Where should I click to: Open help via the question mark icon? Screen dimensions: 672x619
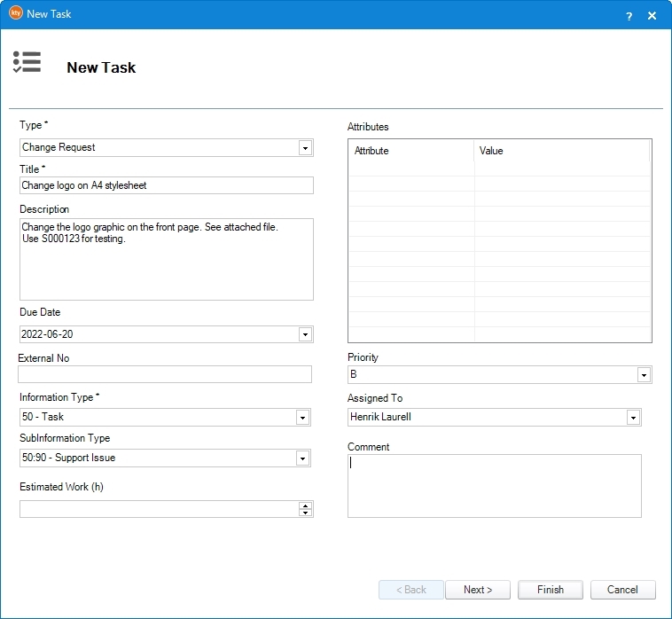pos(629,16)
